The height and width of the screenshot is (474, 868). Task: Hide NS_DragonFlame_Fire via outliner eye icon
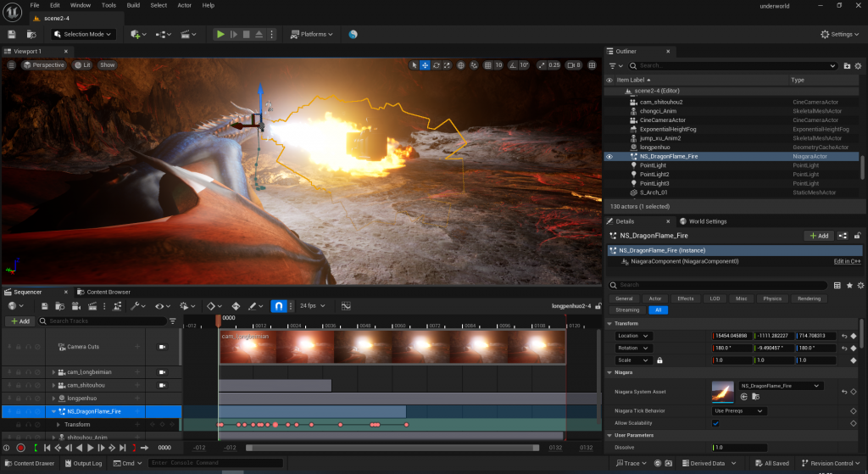pos(609,156)
